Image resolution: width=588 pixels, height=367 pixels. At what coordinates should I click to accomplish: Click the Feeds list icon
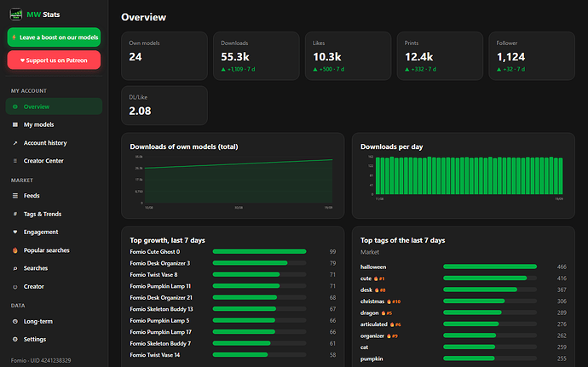[15, 196]
